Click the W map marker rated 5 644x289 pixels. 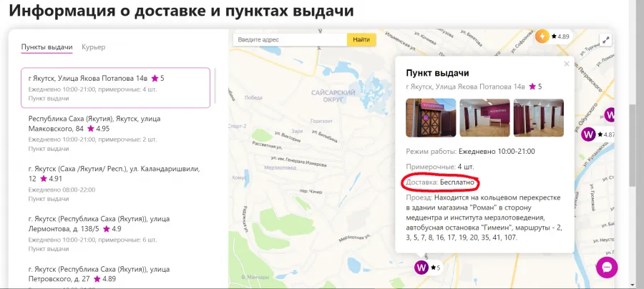(421, 268)
